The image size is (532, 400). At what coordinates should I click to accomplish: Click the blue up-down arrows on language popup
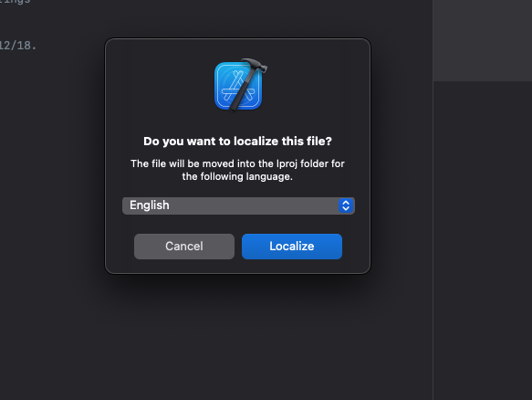tap(346, 205)
